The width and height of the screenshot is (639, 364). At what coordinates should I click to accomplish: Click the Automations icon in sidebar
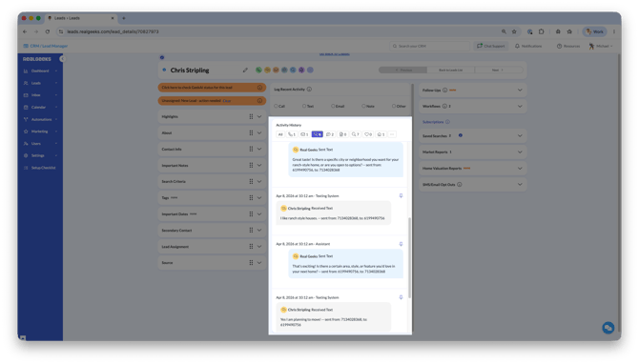click(26, 119)
